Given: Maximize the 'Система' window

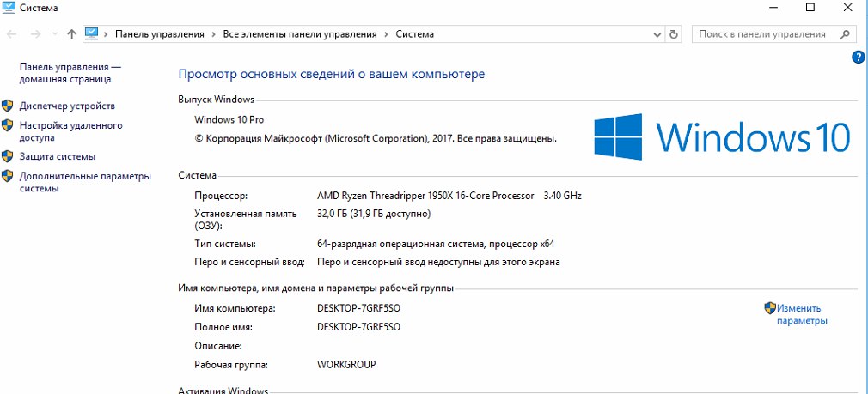Looking at the screenshot, I should pyautogui.click(x=810, y=7).
